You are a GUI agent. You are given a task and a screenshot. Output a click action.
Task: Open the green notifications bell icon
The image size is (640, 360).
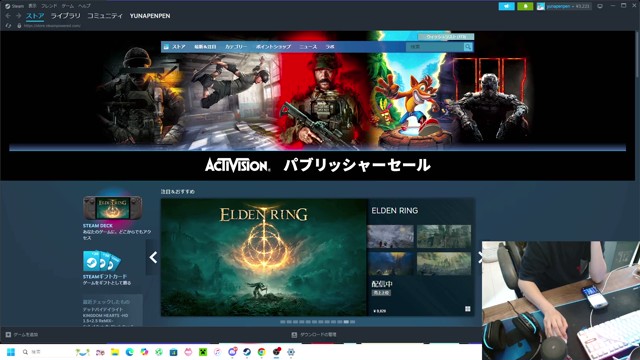(525, 6)
